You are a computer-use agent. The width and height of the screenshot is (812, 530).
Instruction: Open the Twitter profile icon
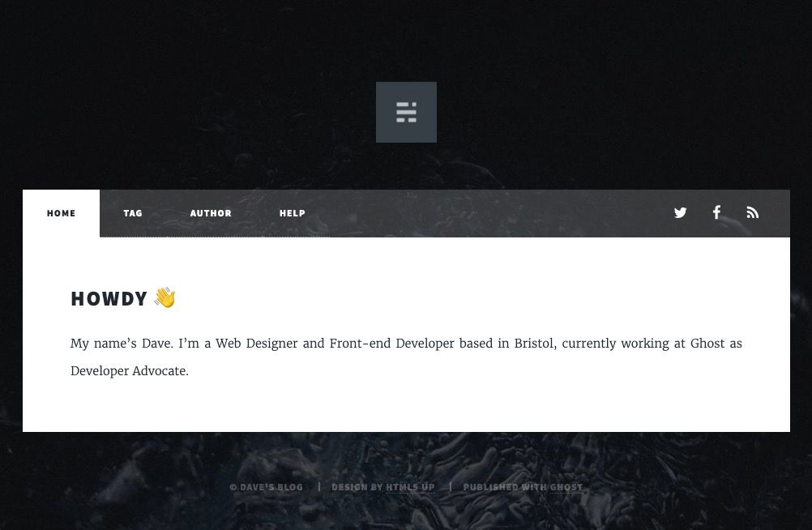click(680, 213)
